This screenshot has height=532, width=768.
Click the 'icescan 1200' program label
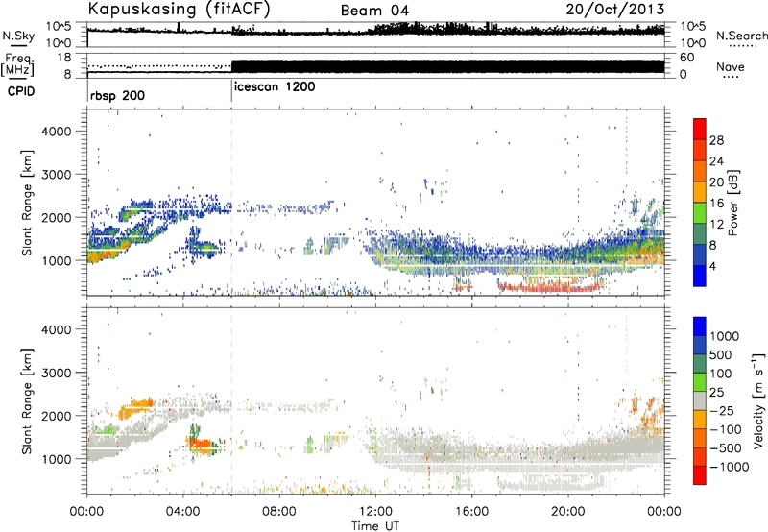[275, 87]
